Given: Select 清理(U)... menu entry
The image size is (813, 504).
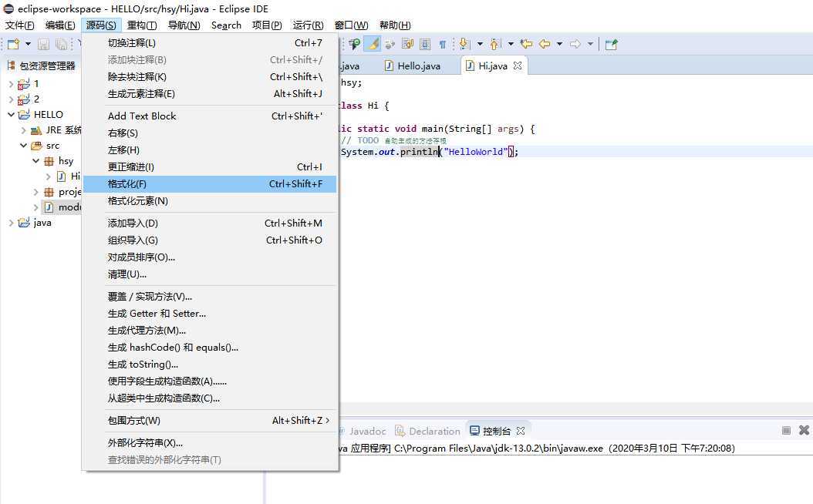Looking at the screenshot, I should [x=210, y=274].
